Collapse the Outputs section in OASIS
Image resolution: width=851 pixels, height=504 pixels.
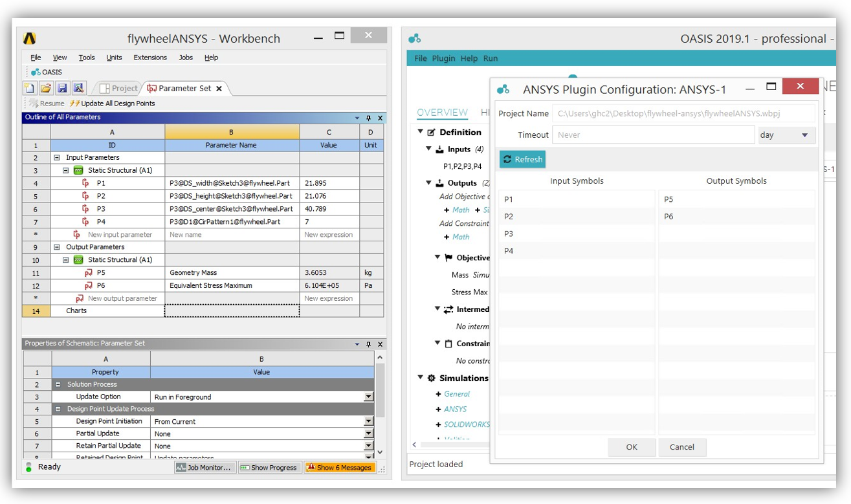pyautogui.click(x=428, y=183)
